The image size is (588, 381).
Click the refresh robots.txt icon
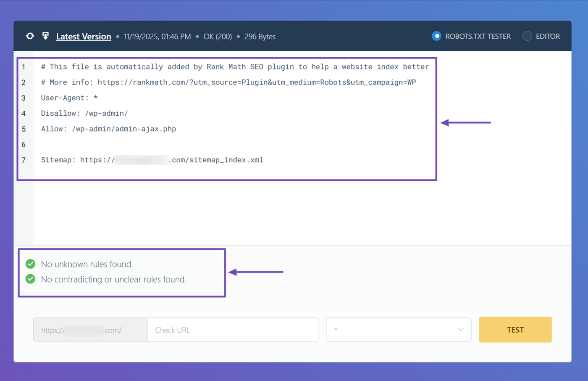click(30, 36)
